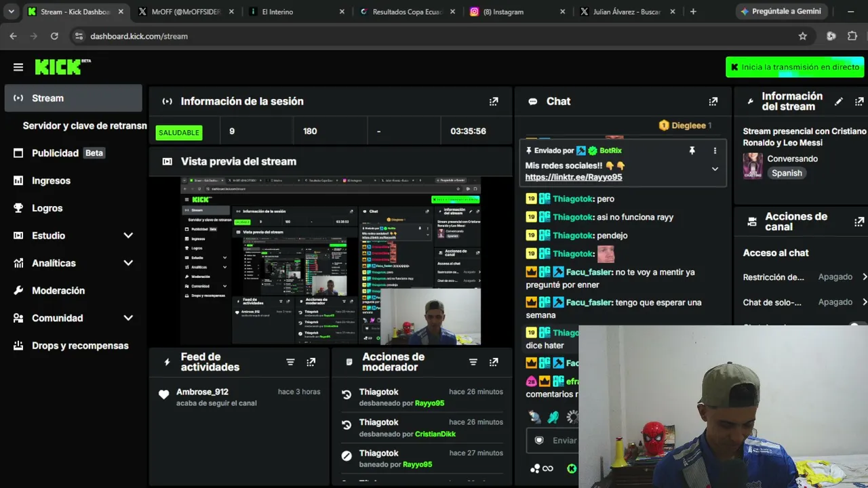Expand the Estudio sidebar section
The height and width of the screenshot is (488, 868).
pyautogui.click(x=128, y=235)
